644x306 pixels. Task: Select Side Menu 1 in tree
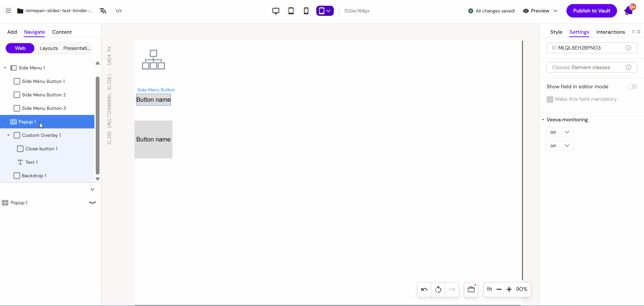[32, 68]
